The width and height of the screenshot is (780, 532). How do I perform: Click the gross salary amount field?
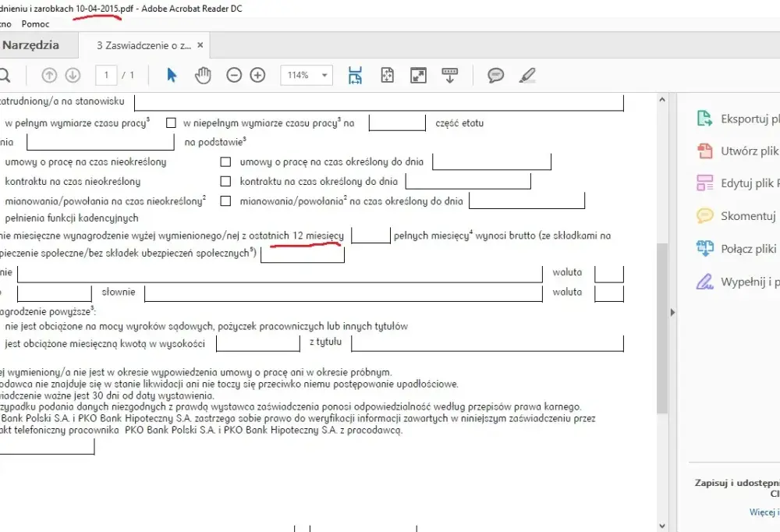click(x=303, y=254)
